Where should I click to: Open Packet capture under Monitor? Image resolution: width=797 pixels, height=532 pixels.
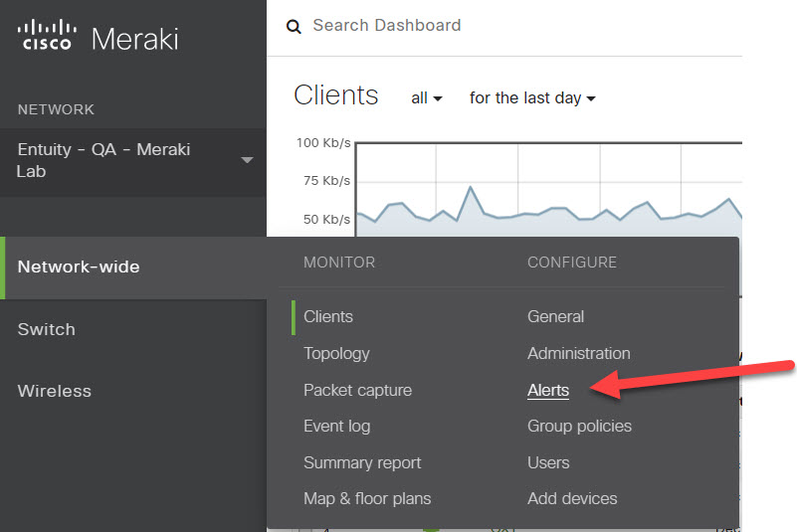357,390
